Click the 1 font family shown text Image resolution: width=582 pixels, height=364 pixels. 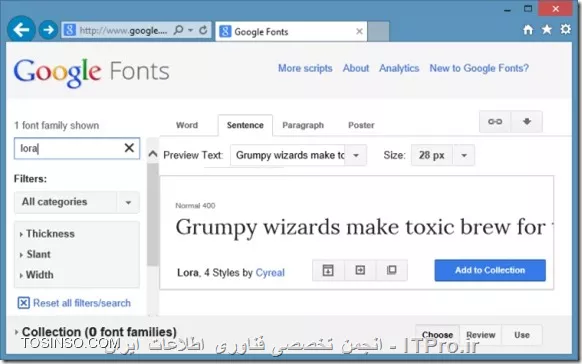56,125
